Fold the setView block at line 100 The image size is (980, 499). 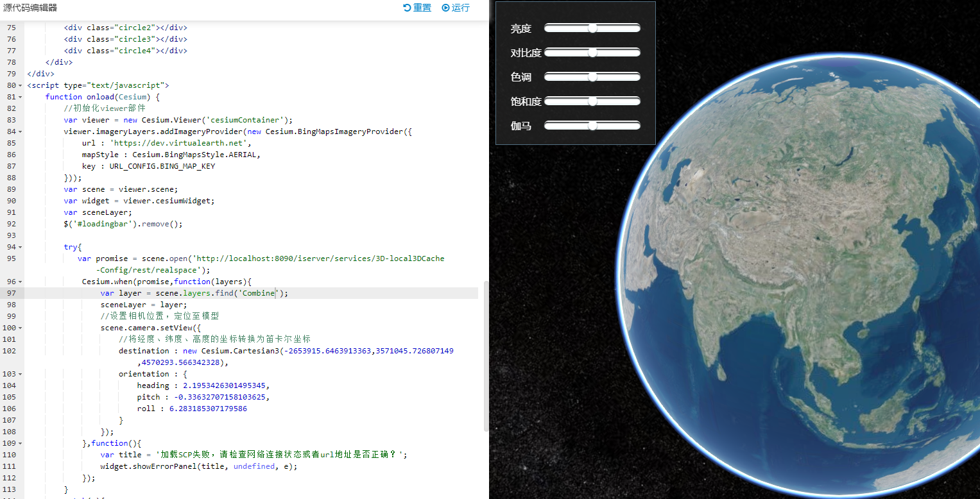click(x=21, y=328)
